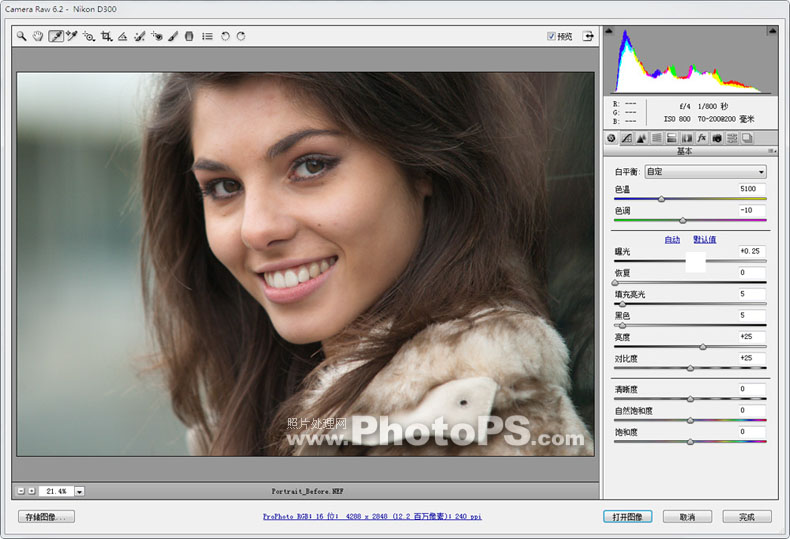Select the Adjustment Brush tool
This screenshot has width=790, height=539.
tap(173, 36)
